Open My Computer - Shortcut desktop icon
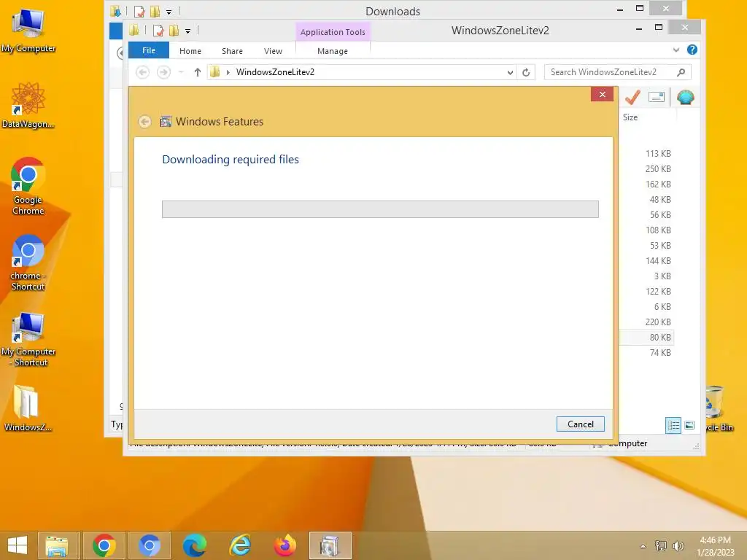Image resolution: width=747 pixels, height=560 pixels. (28, 339)
